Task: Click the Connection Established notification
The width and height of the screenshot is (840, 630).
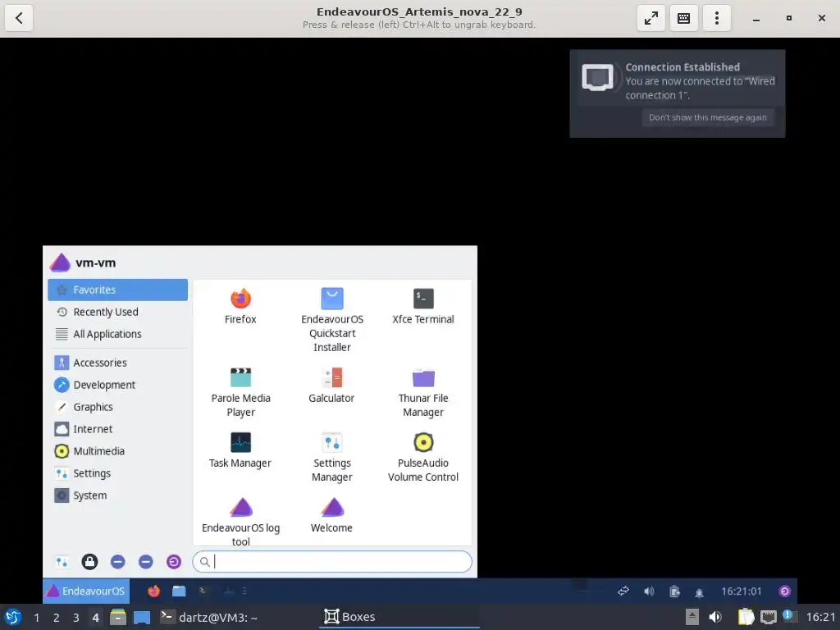Action: coord(677,94)
